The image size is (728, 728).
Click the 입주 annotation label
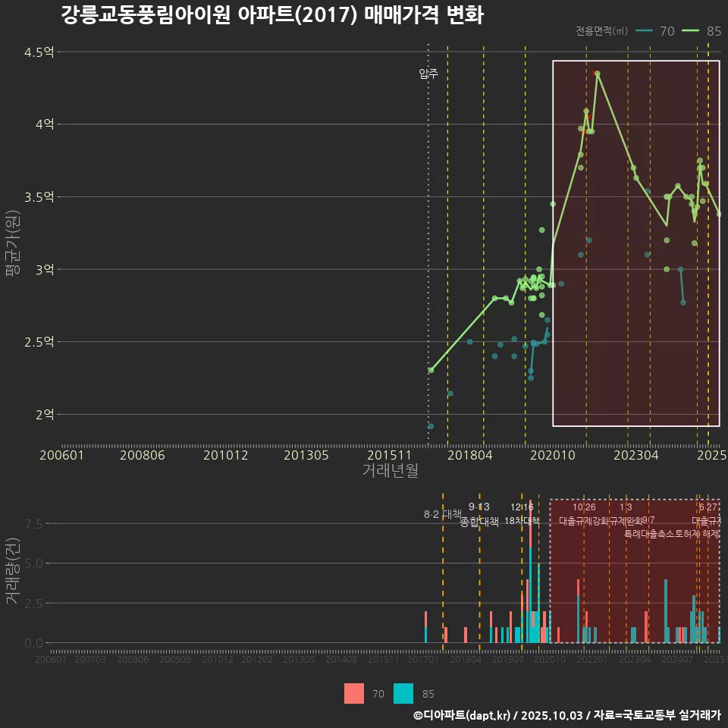pyautogui.click(x=428, y=74)
